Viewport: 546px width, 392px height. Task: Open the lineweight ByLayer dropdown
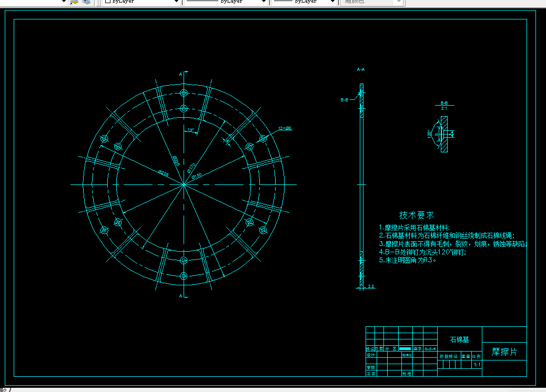click(x=305, y=2)
